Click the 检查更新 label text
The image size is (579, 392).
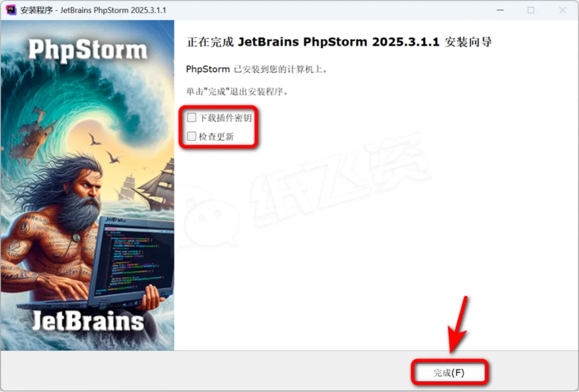217,137
